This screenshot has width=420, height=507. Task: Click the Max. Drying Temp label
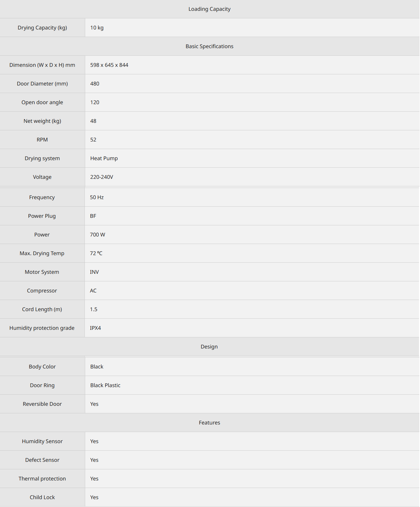42,253
